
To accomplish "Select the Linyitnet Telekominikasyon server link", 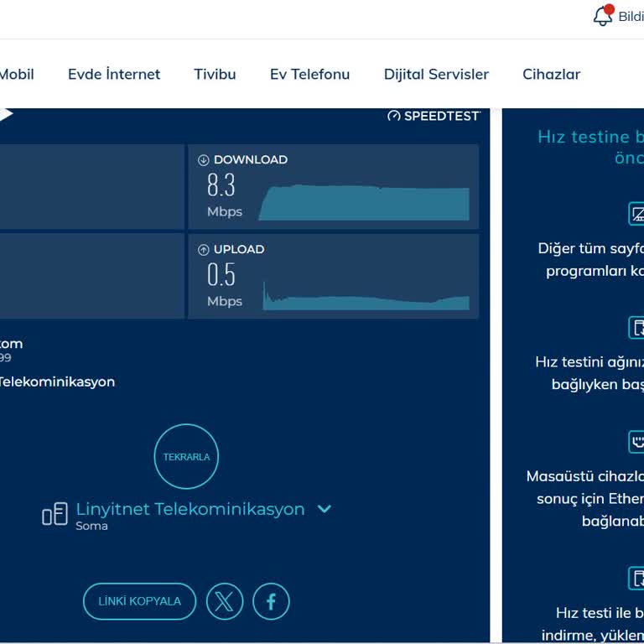I will click(190, 509).
